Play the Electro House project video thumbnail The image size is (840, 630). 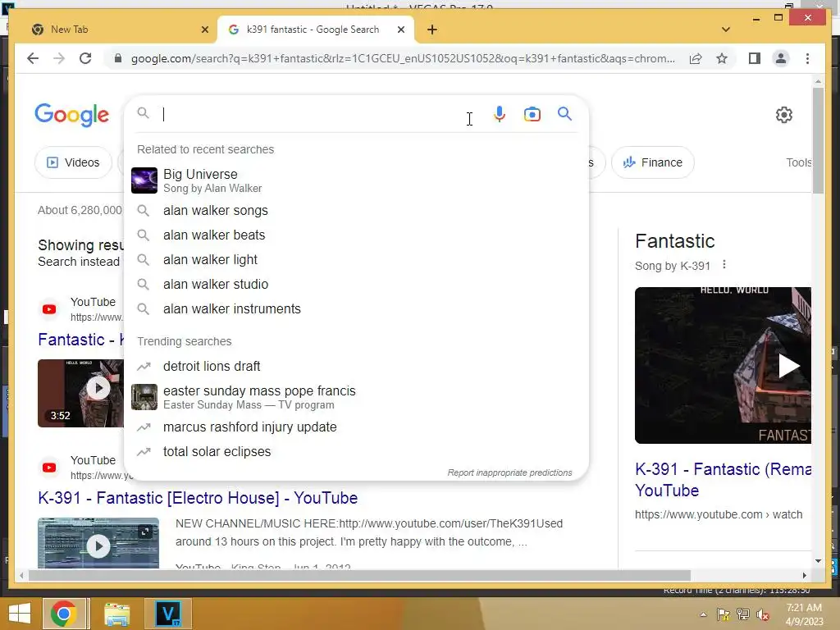[x=98, y=543]
